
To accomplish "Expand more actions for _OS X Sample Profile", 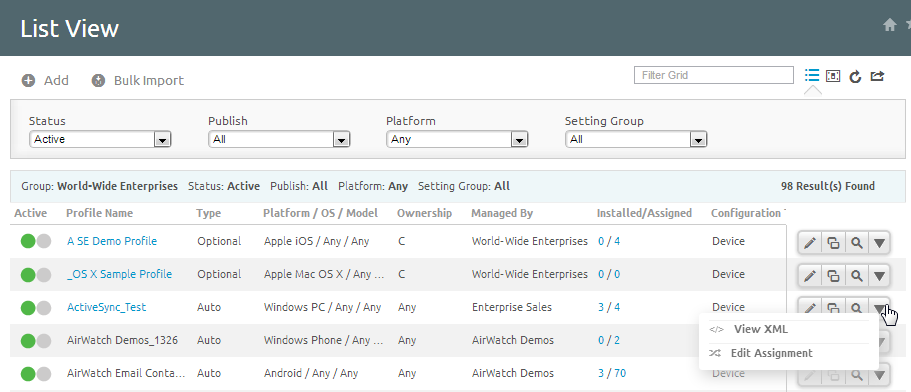I will coord(879,276).
